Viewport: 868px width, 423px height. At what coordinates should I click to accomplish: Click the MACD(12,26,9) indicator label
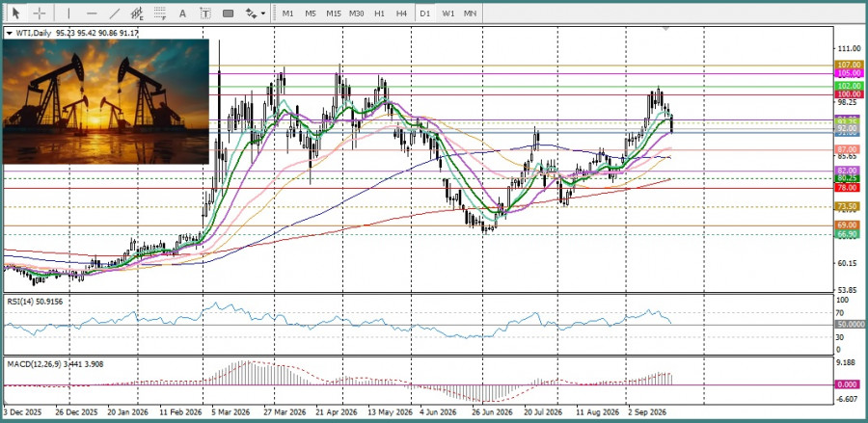click(55, 364)
